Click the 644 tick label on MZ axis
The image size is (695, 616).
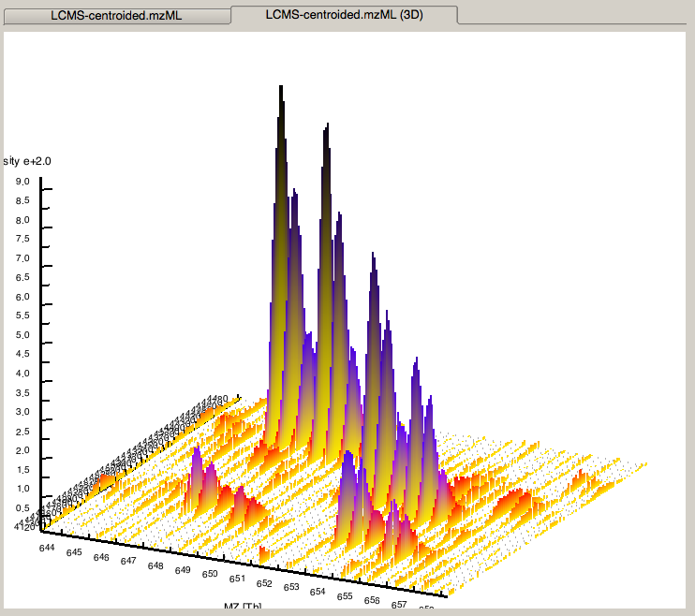[x=47, y=549]
